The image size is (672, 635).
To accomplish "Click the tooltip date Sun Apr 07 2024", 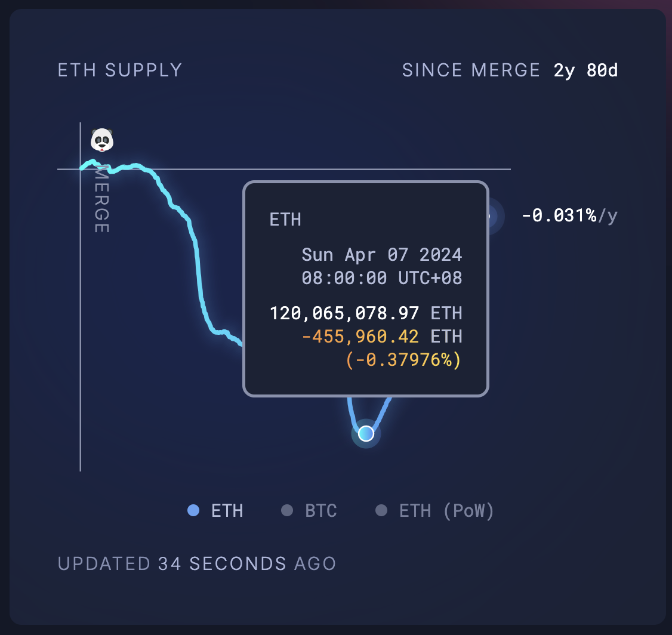I will [382, 255].
